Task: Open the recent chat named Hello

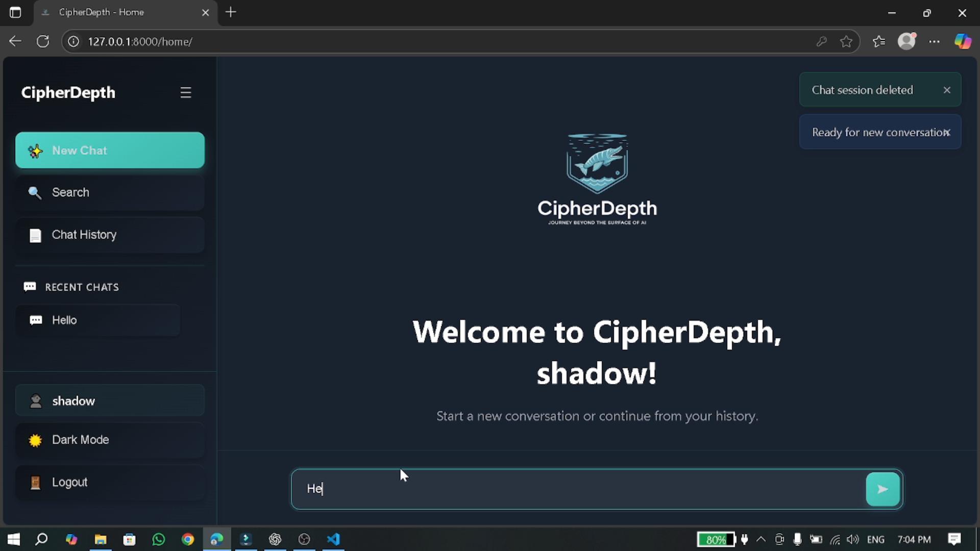Action: click(x=97, y=320)
